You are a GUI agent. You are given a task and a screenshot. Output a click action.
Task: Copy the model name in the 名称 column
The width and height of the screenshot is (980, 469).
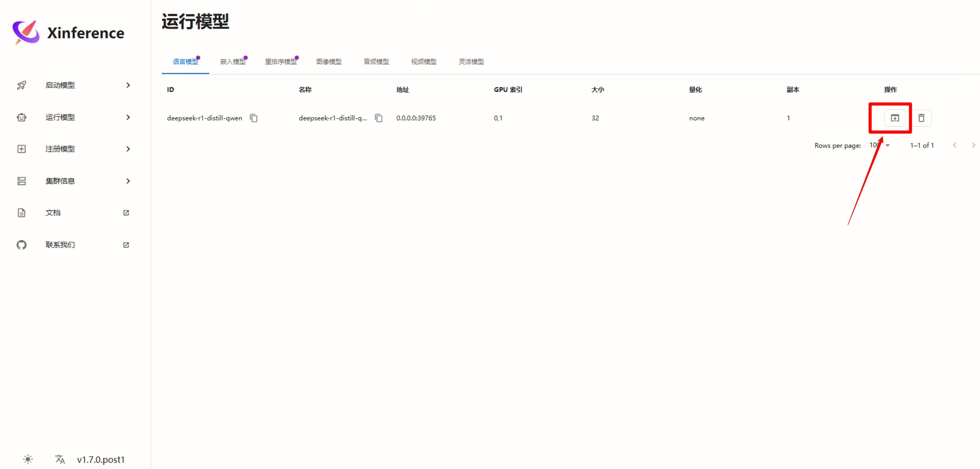pos(378,118)
